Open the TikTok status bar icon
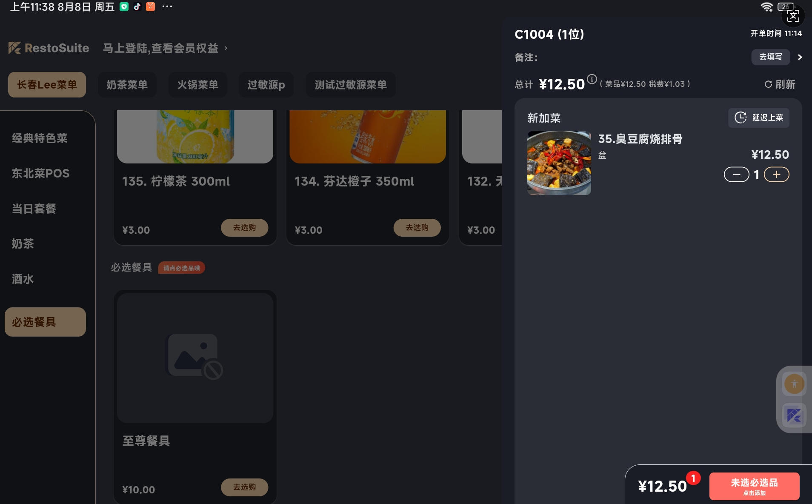The image size is (812, 504). pos(137,6)
